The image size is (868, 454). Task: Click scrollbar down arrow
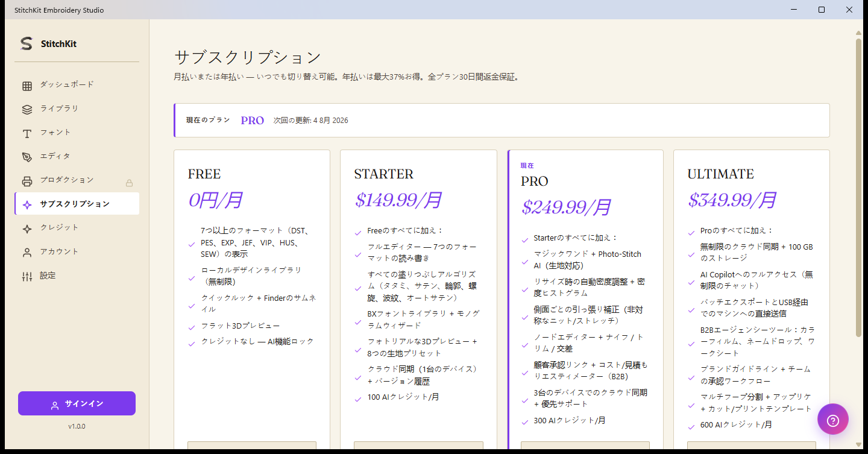(858, 444)
